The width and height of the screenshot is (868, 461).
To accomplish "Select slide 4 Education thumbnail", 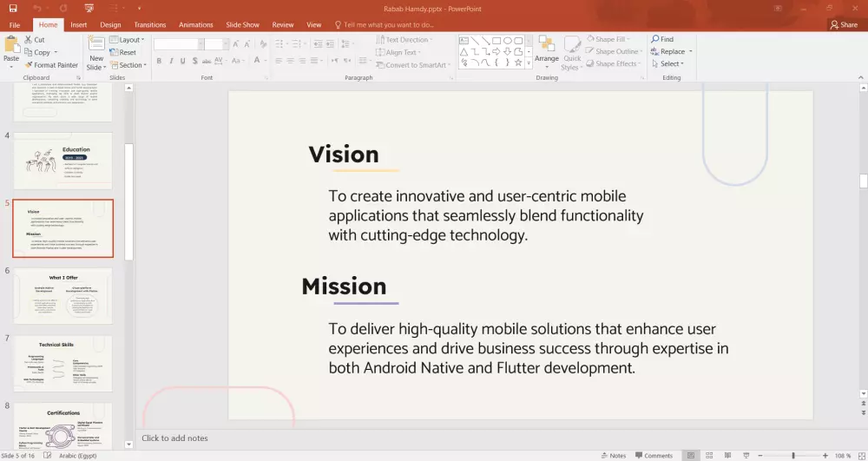I will 62,161.
